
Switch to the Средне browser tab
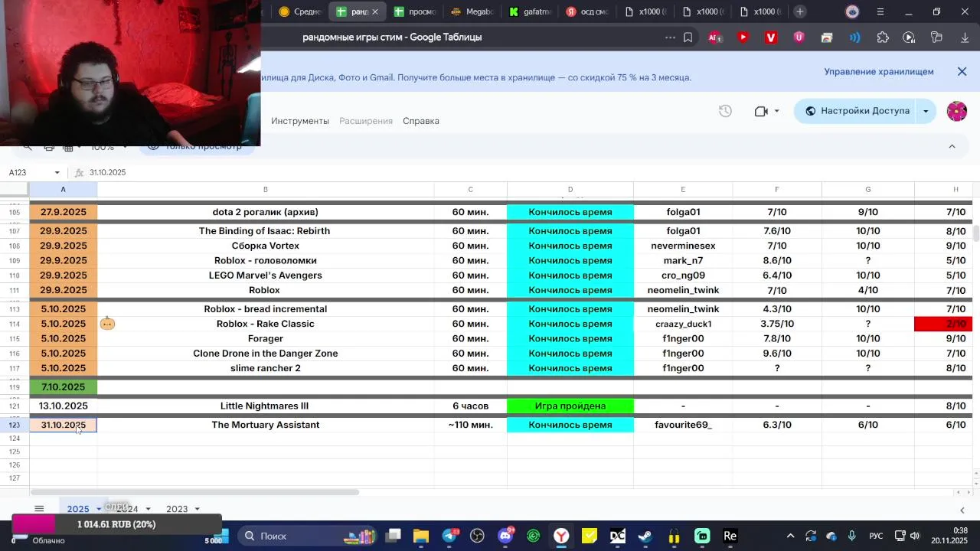click(300, 11)
